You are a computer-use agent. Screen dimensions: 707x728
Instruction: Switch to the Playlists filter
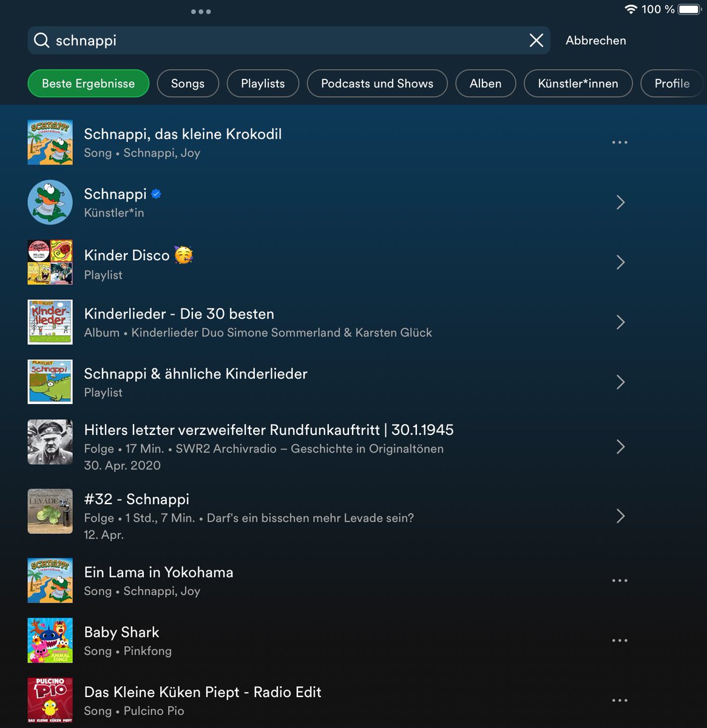[263, 84]
